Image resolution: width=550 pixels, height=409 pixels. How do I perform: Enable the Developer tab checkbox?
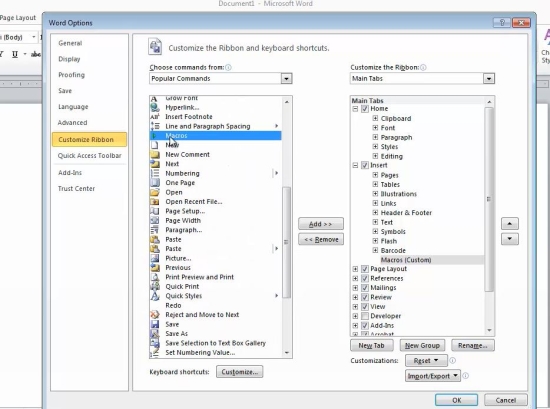(365, 316)
